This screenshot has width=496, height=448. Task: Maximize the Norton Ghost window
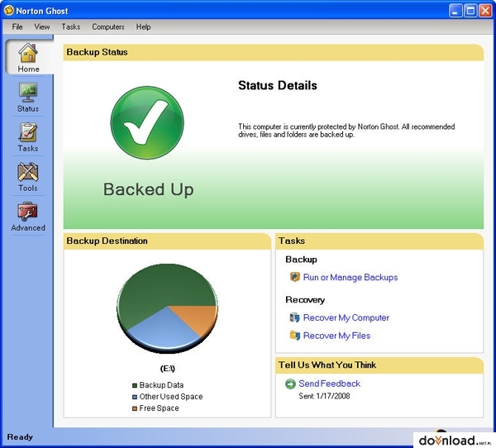[x=470, y=11]
